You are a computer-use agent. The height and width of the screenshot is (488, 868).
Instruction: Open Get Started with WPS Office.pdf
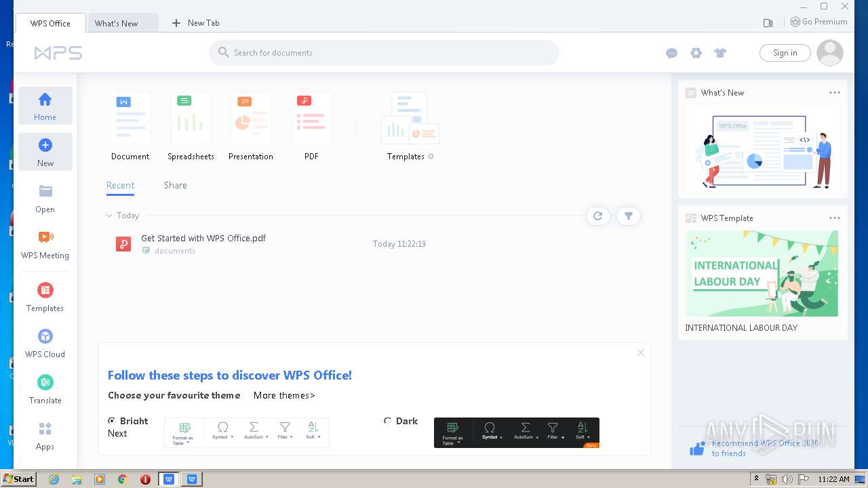click(203, 239)
